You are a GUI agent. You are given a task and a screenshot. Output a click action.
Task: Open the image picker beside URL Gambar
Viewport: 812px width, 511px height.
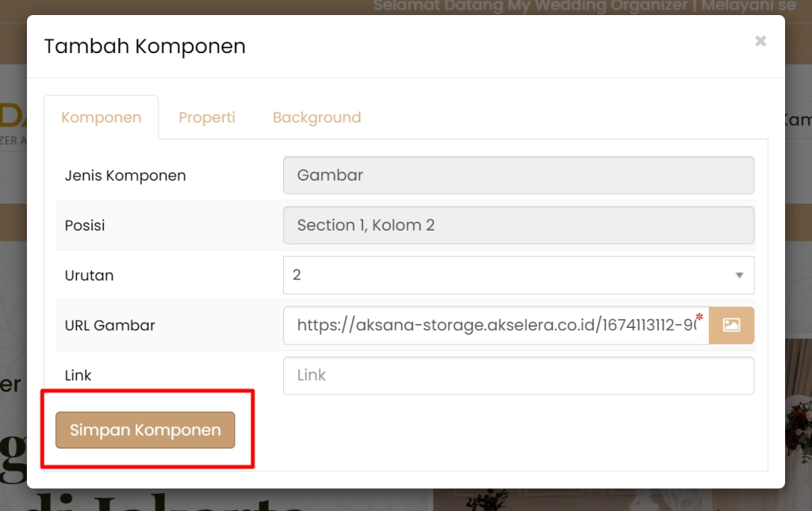click(731, 326)
